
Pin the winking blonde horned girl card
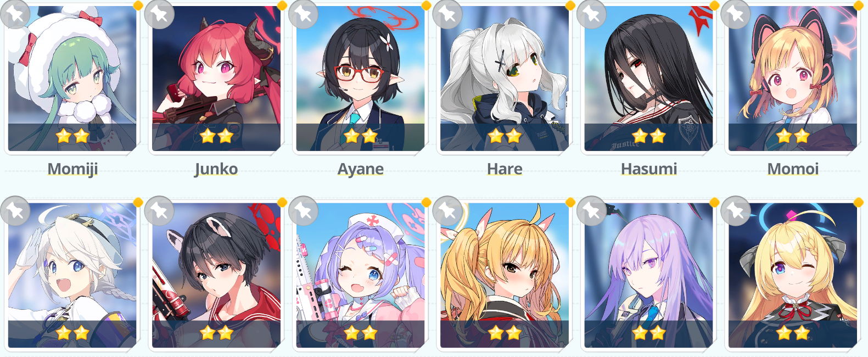(736, 210)
